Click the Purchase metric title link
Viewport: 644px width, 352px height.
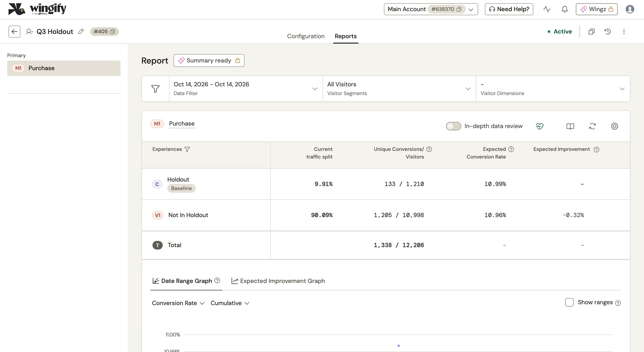click(x=182, y=124)
